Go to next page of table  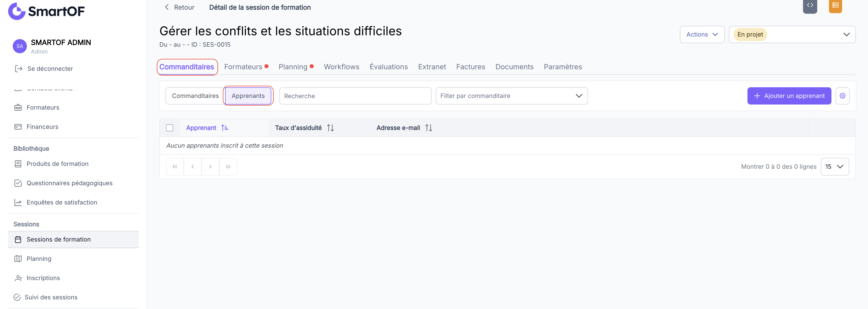tap(210, 166)
